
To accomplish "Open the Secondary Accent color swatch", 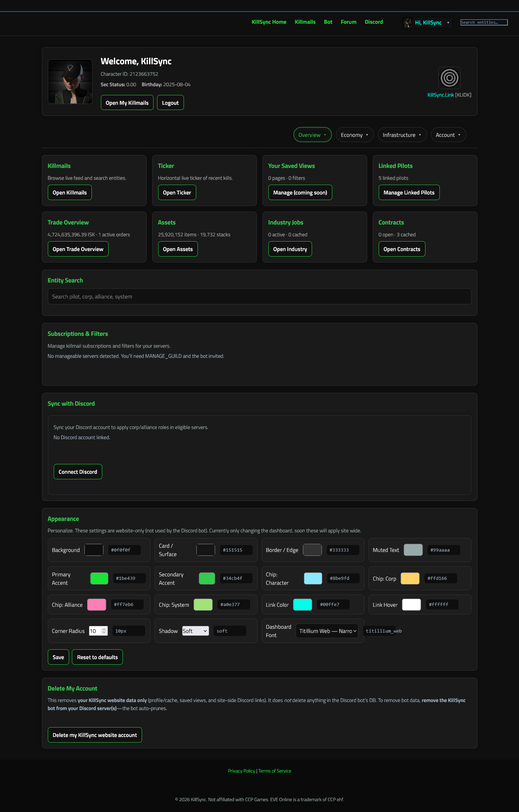I will click(x=207, y=578).
